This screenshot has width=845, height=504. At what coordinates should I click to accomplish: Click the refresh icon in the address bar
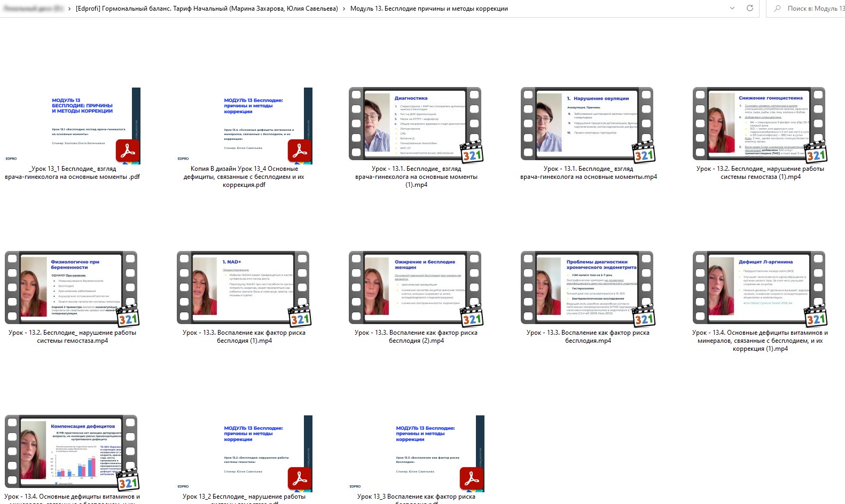(x=749, y=8)
